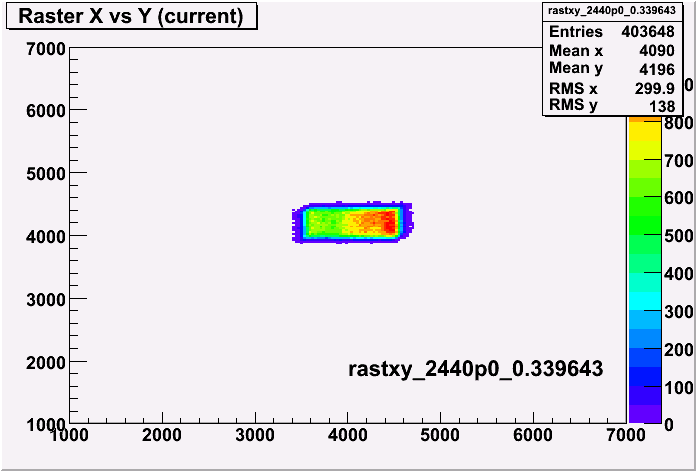The height and width of the screenshot is (471, 696).
Task: Click the red hotspot of the raster distribution
Action: click(388, 223)
